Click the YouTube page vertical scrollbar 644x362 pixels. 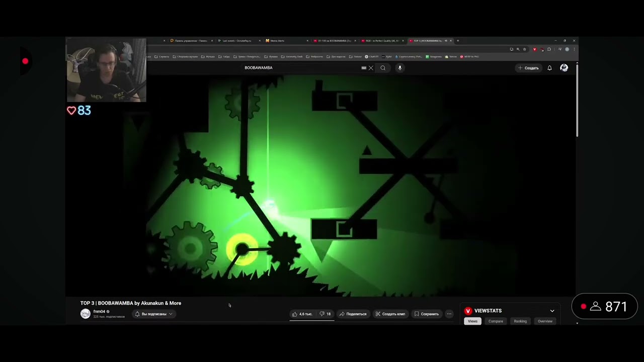[577, 101]
